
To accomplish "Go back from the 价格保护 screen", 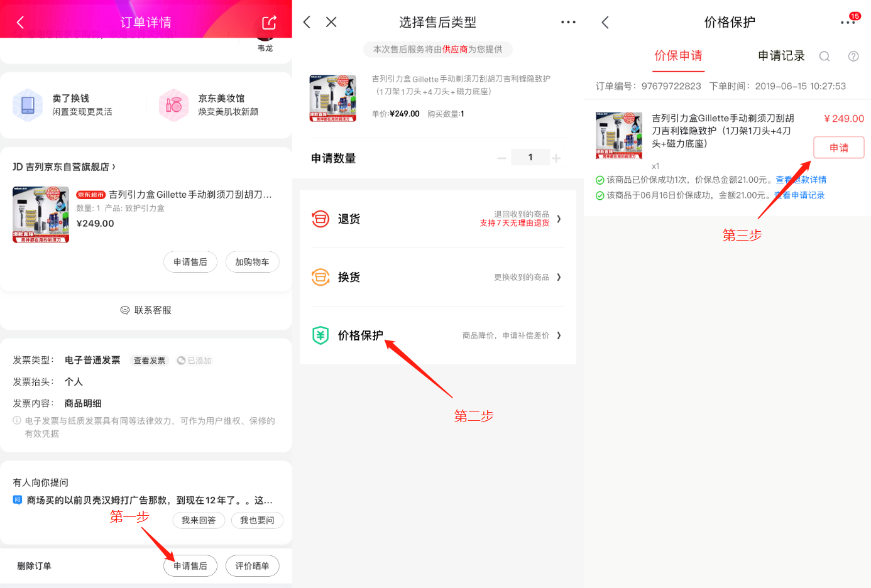I will coord(605,23).
